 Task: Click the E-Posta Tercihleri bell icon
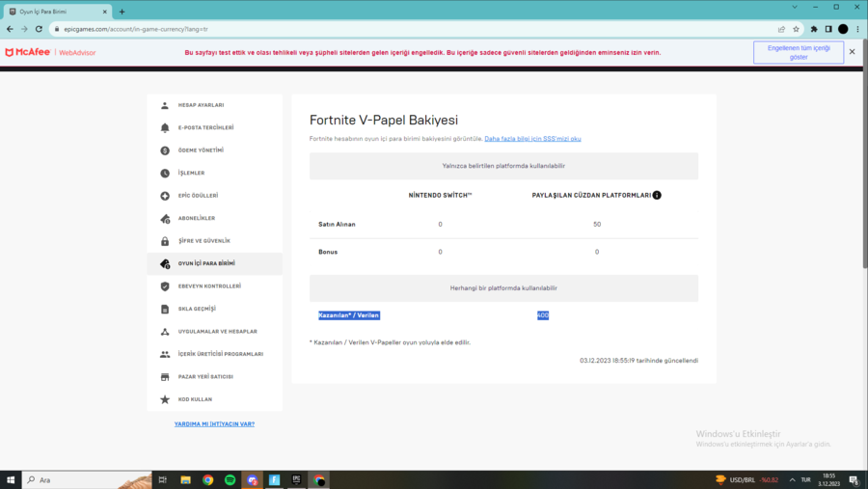pos(165,128)
